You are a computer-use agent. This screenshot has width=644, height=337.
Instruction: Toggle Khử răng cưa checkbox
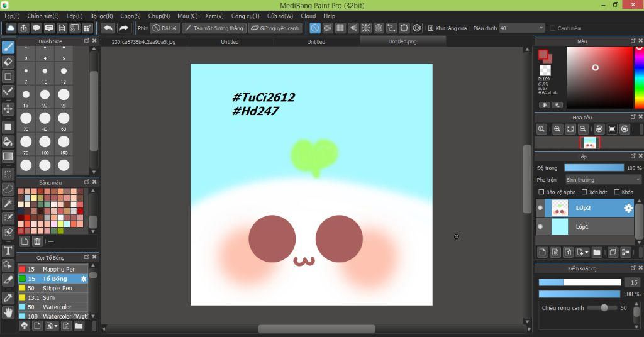[430, 28]
